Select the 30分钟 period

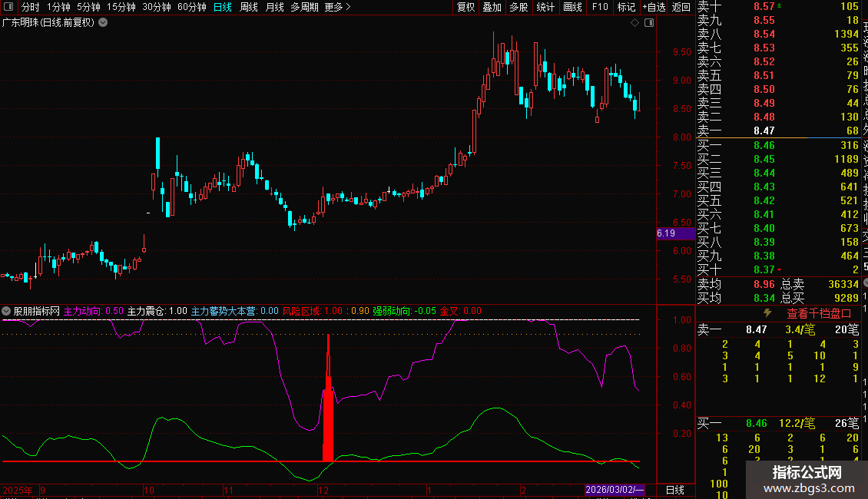157,7
